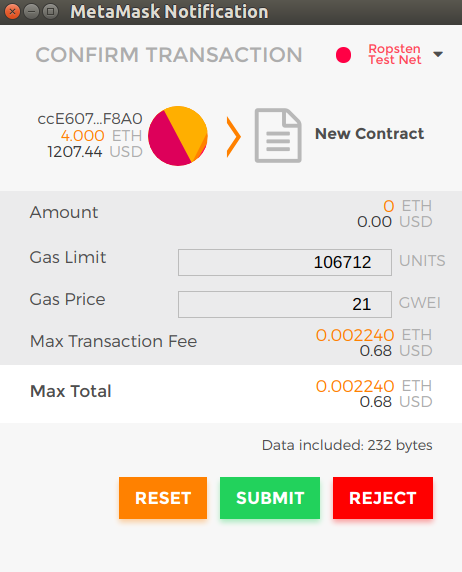Click the Gas Limit input field

pos(285,262)
